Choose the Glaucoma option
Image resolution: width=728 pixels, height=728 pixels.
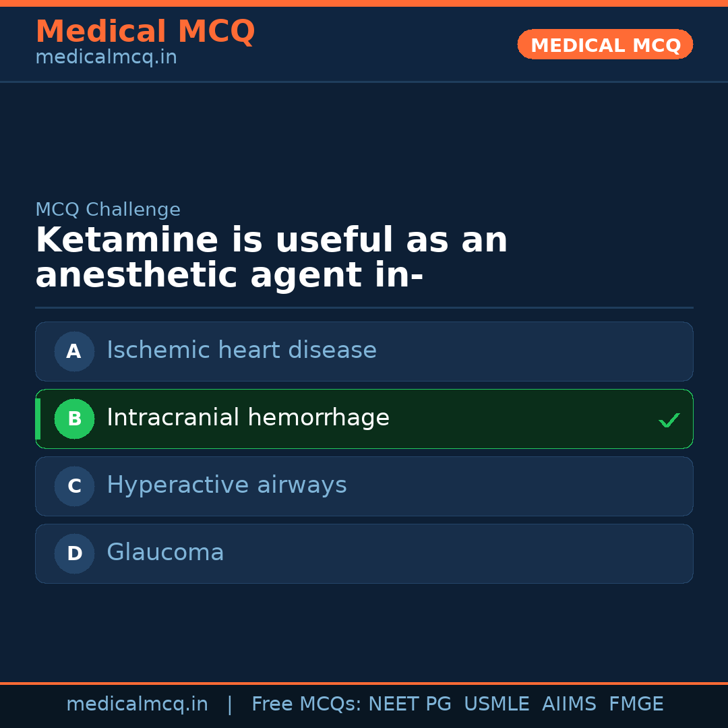(x=165, y=553)
